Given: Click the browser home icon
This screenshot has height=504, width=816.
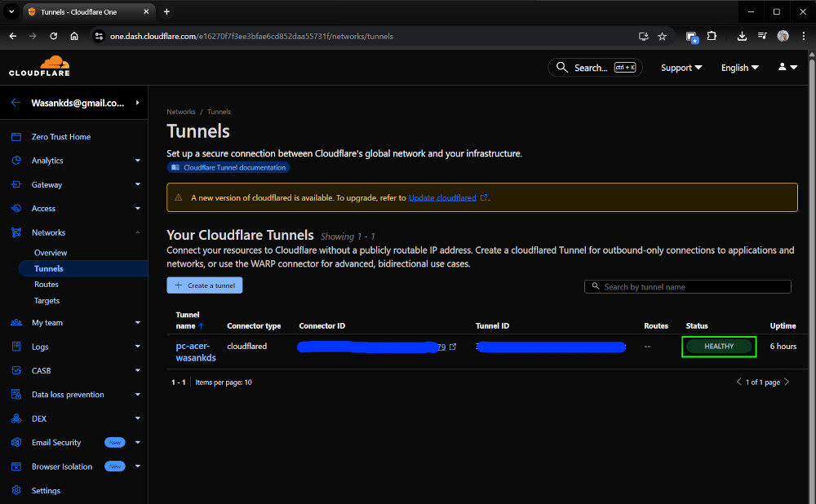Looking at the screenshot, I should coord(74,36).
